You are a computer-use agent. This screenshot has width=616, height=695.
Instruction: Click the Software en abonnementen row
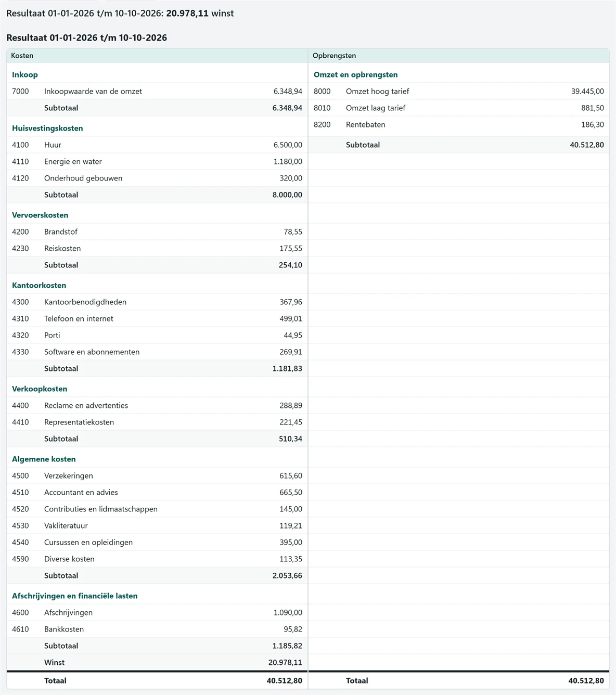pyautogui.click(x=157, y=352)
